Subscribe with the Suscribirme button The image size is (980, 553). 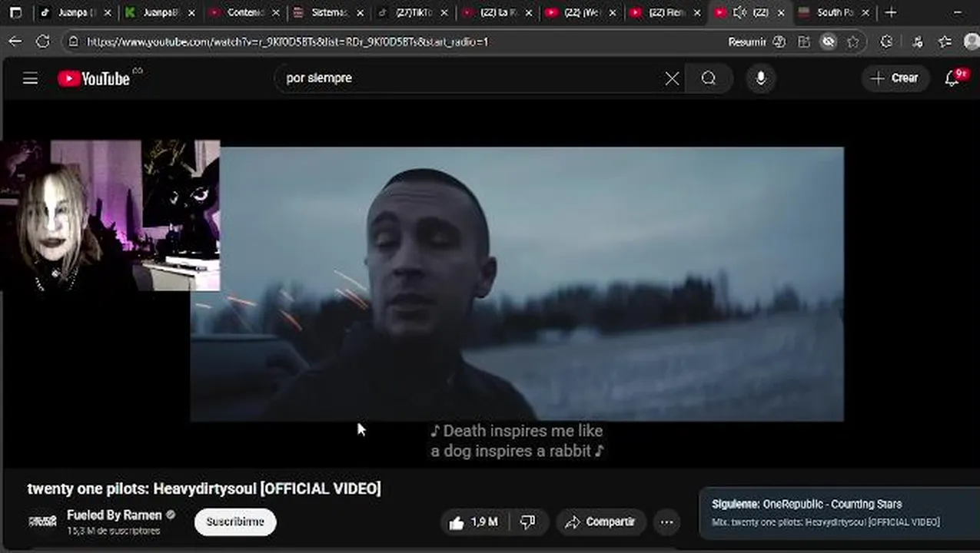(235, 522)
